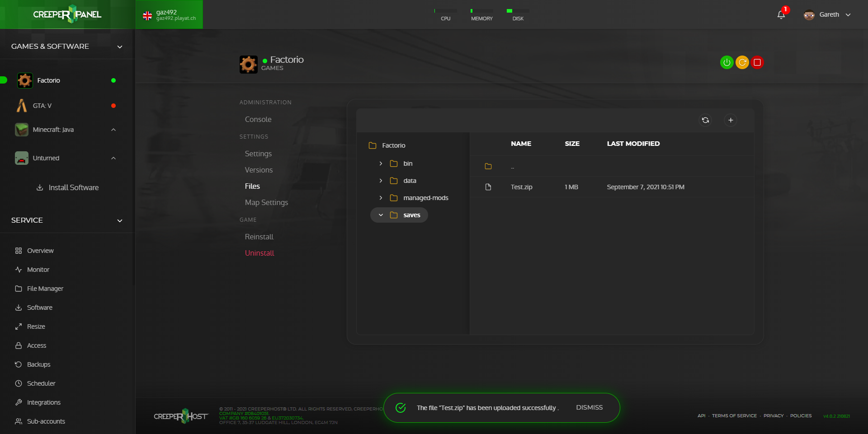This screenshot has width=868, height=434.
Task: Click Gareth's avatar image
Action: pyautogui.click(x=809, y=14)
